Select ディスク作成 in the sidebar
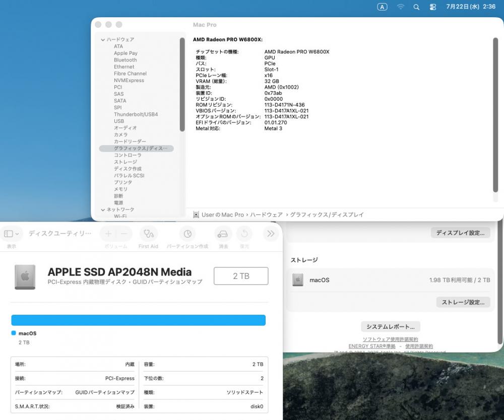This screenshot has height=420, width=504. tap(128, 169)
